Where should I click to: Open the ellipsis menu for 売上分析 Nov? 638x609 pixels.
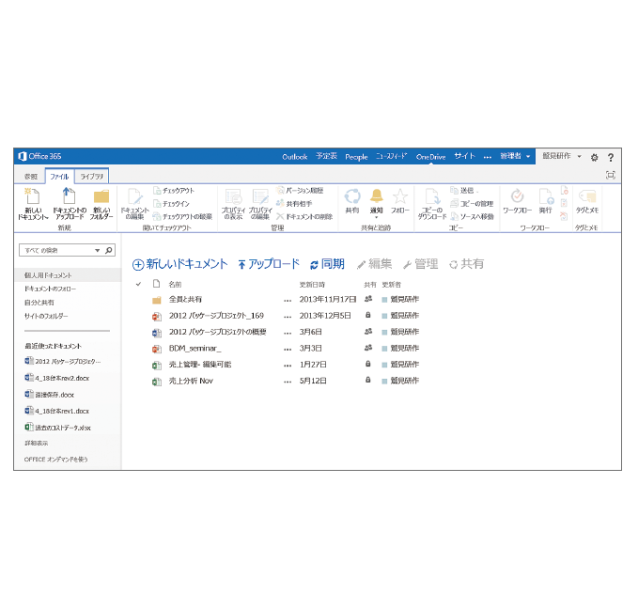pyautogui.click(x=288, y=382)
